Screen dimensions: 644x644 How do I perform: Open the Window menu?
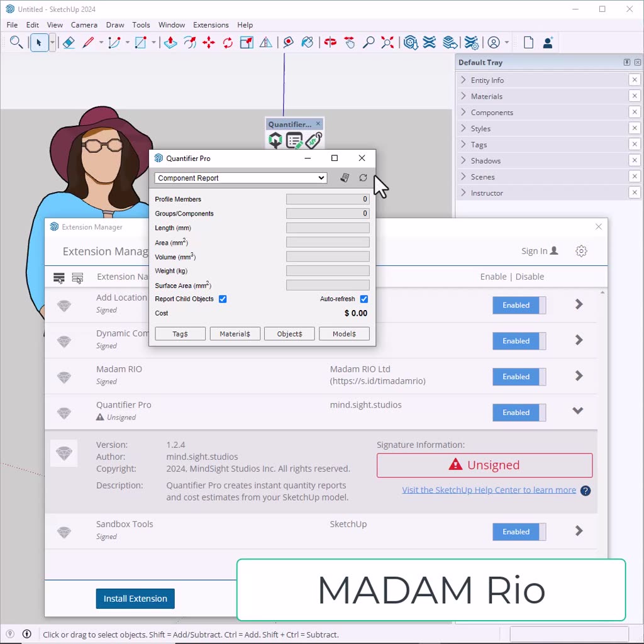tap(172, 25)
